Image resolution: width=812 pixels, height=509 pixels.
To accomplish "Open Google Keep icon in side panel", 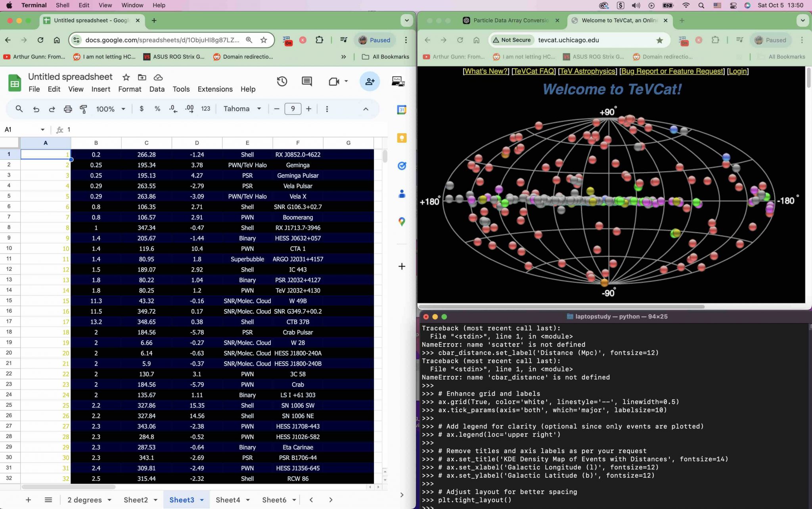I will 402,138.
